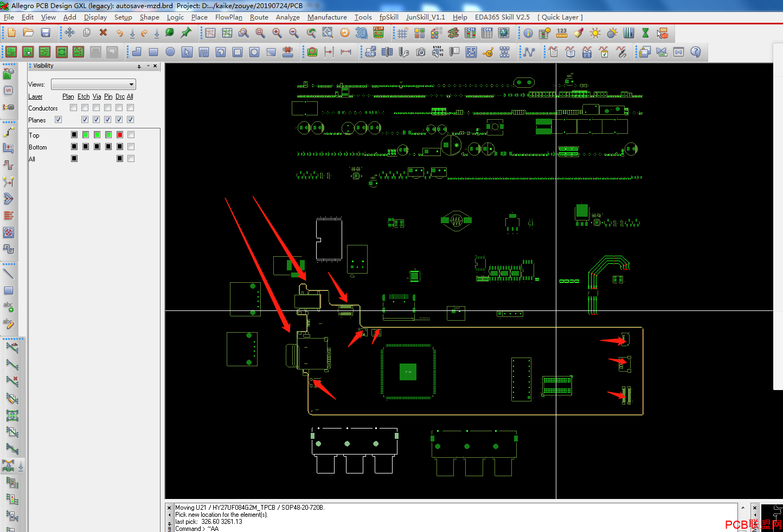Click the red X Delete icon
This screenshot has width=783, height=532.
coord(103,33)
